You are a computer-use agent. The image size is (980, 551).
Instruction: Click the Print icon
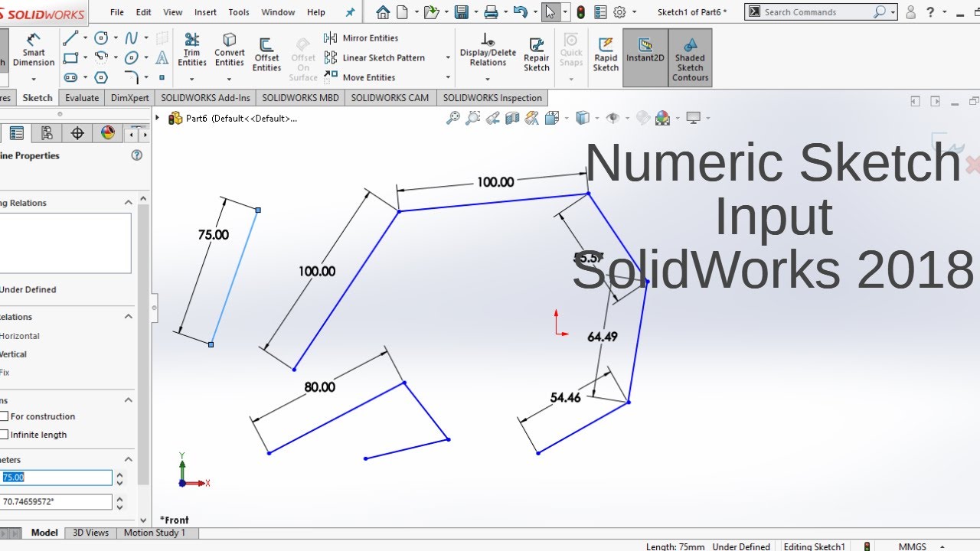click(491, 12)
